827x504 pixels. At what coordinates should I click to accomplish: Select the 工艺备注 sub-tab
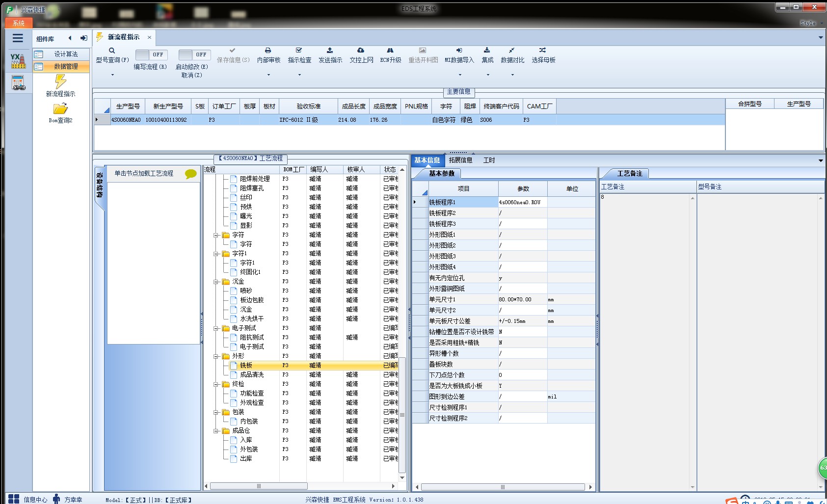630,173
